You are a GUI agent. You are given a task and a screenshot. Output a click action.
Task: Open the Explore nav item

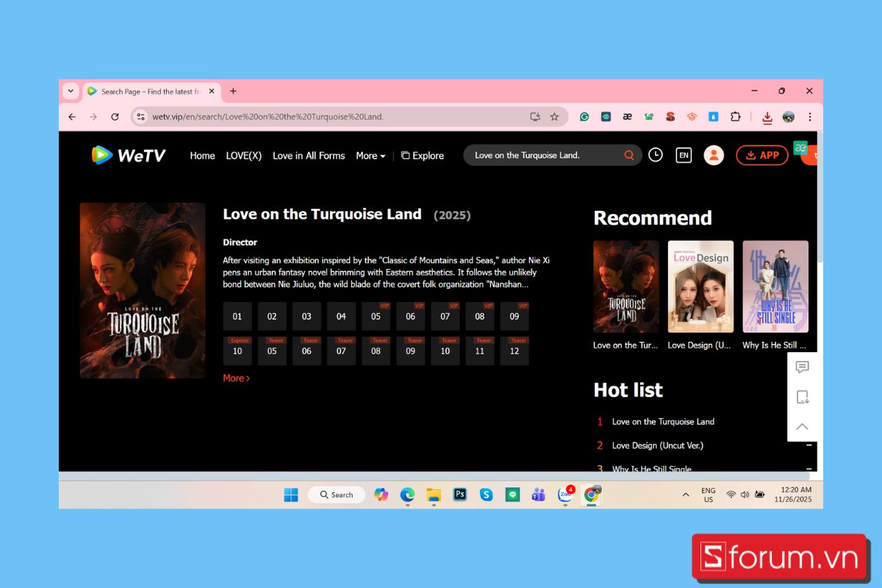pyautogui.click(x=423, y=156)
